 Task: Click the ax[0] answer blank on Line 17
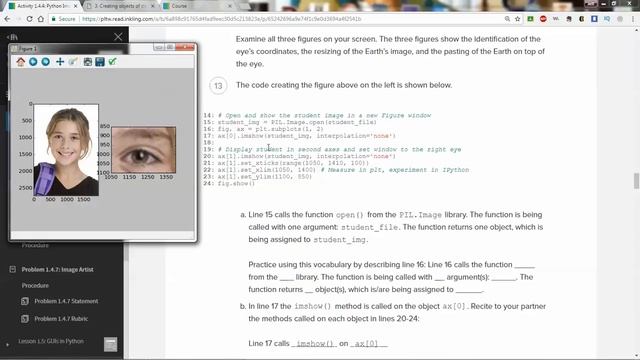369,344
